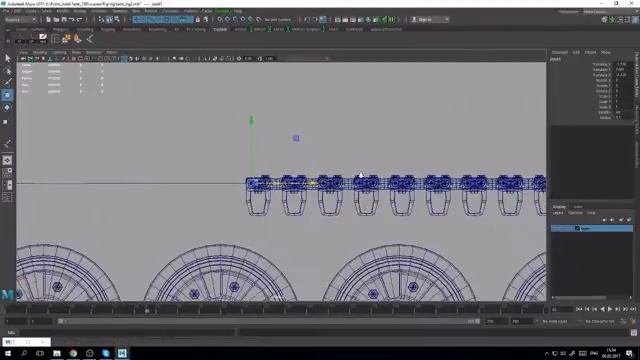Open the viewport Shading menu
640x360 pixels.
(x=40, y=53)
